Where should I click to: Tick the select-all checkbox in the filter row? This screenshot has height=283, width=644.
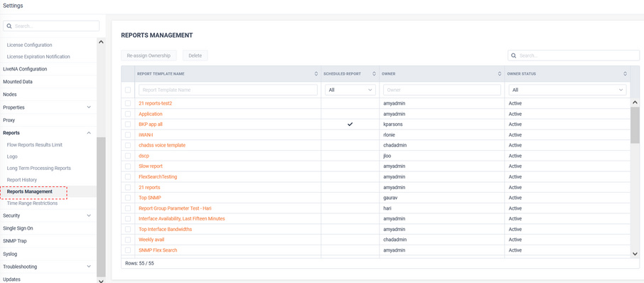click(128, 90)
